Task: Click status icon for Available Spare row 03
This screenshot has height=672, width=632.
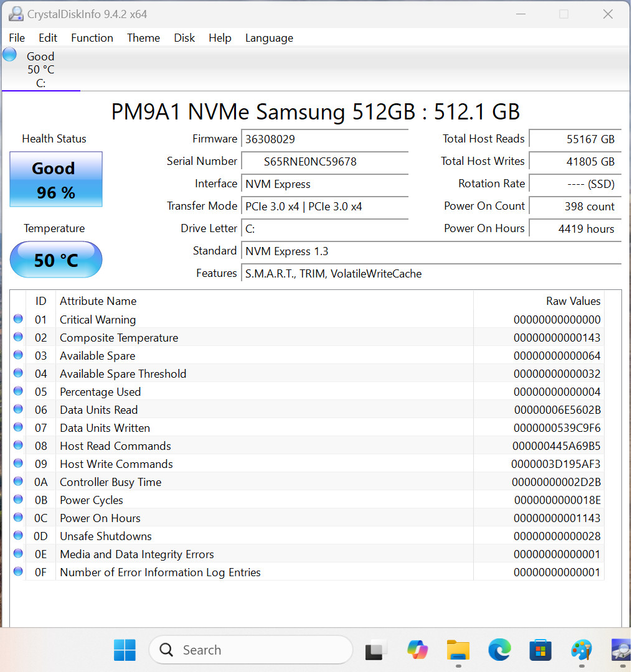Action: click(x=18, y=355)
